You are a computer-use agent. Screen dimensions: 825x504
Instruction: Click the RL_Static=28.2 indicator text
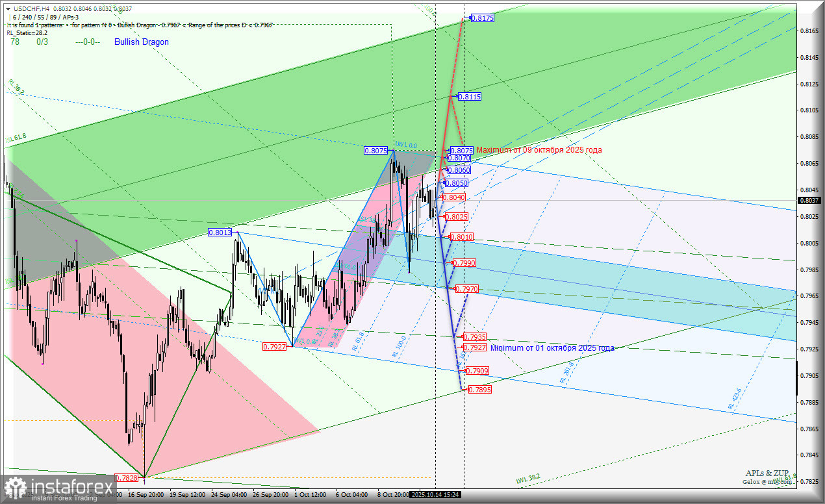[27, 32]
